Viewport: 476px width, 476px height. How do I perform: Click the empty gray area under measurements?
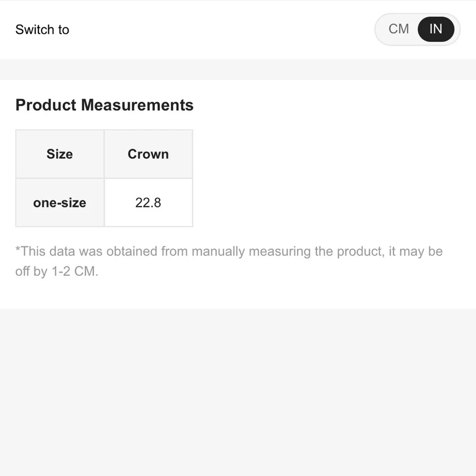238,392
